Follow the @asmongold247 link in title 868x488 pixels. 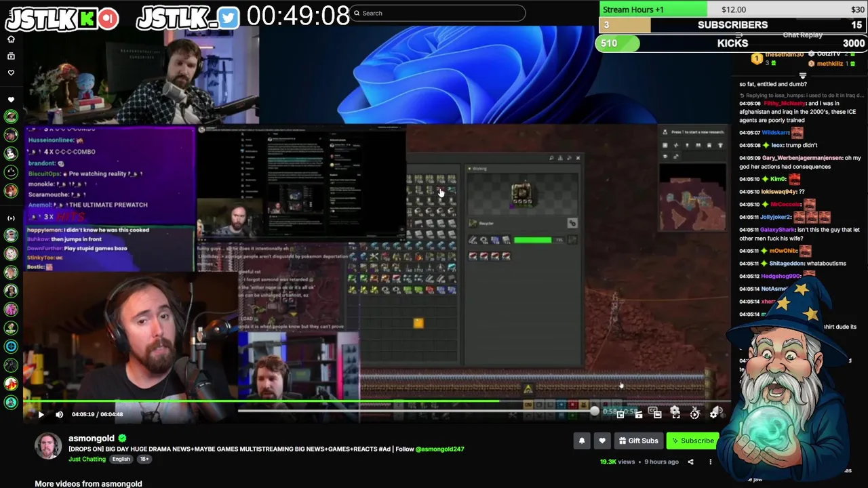click(x=439, y=449)
